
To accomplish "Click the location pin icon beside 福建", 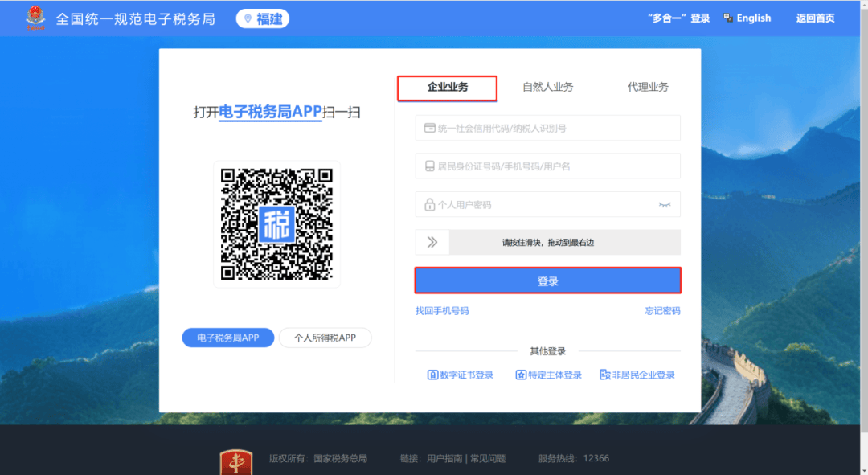I will 248,18.
